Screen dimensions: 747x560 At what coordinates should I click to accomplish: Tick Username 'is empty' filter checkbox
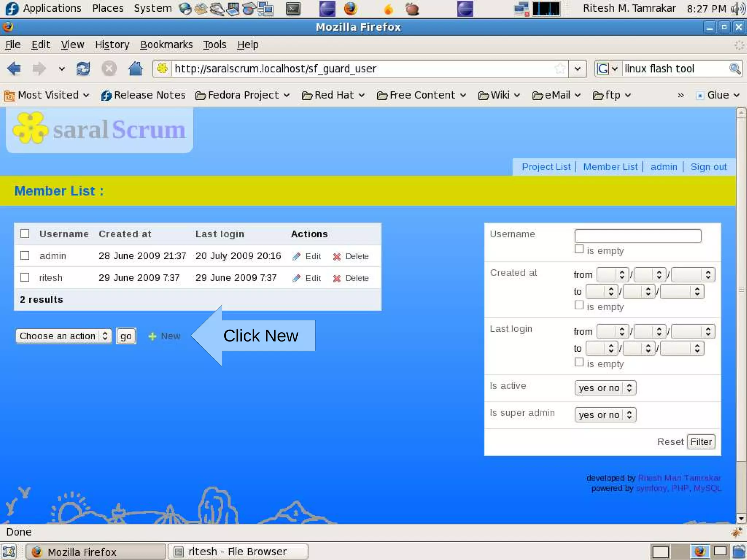579,250
